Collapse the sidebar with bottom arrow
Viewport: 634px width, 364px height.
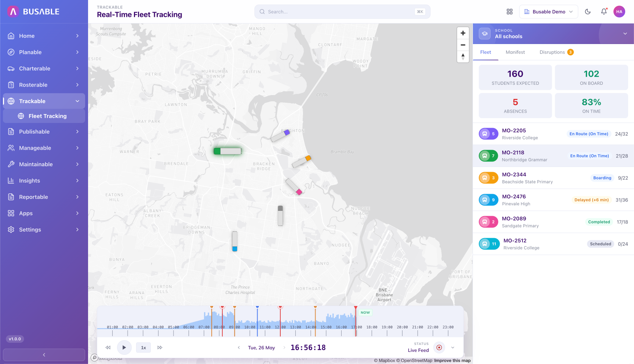(44, 355)
